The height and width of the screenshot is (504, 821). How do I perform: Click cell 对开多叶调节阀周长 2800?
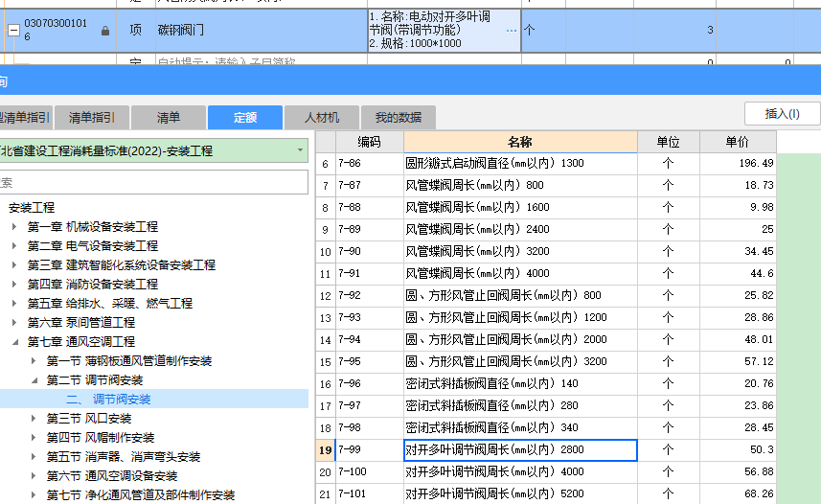[520, 450]
